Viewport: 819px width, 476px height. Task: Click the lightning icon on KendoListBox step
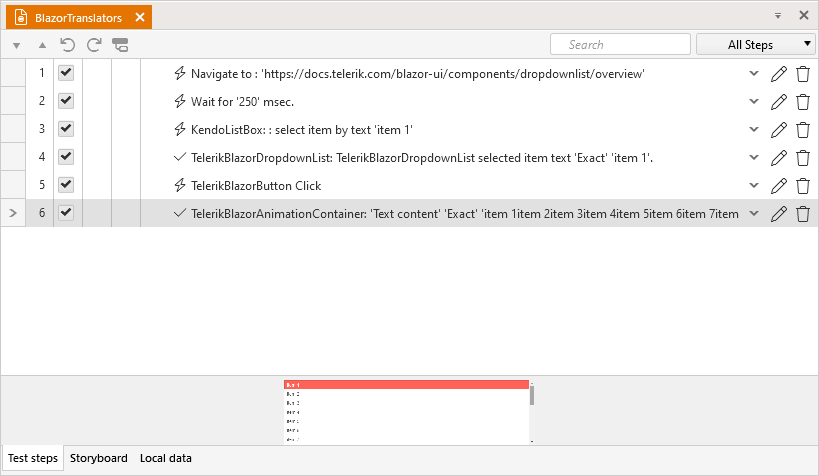point(180,129)
